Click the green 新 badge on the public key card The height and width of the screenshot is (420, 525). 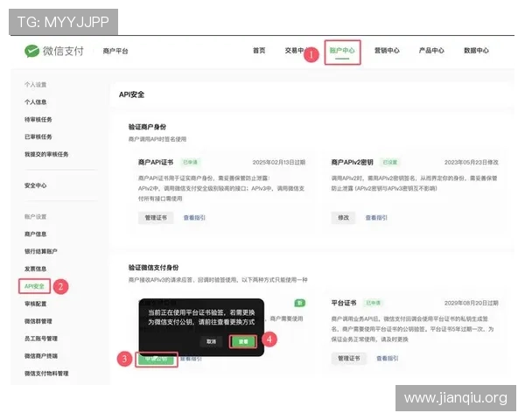[299, 303]
